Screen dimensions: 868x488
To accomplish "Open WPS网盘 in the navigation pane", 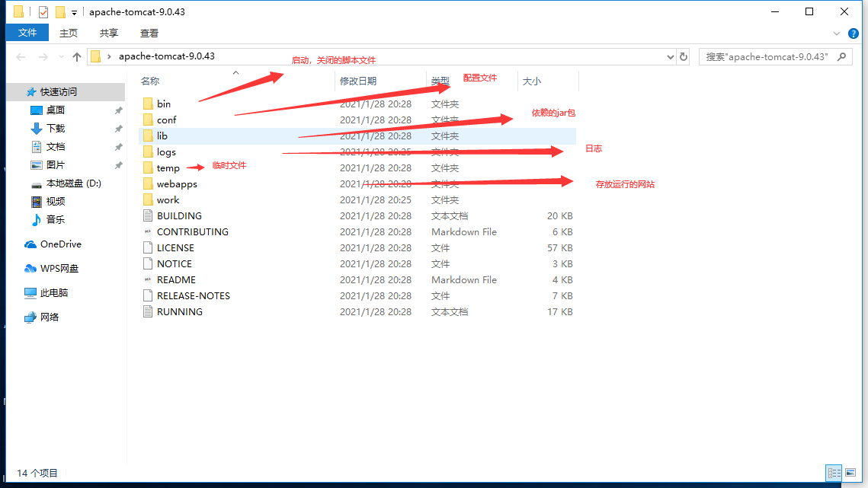I will [59, 268].
